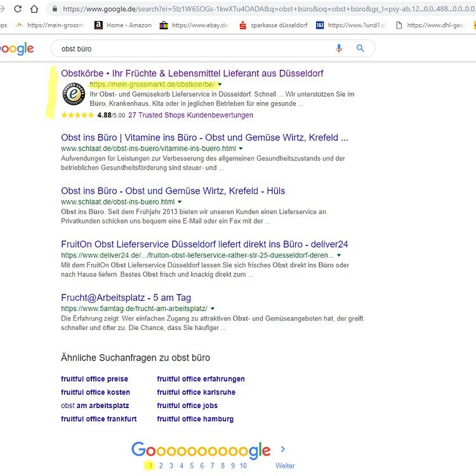Image resolution: width=476 pixels, height=476 pixels.
Task: Reload the page with the browser refresh icon
Action: (18, 9)
